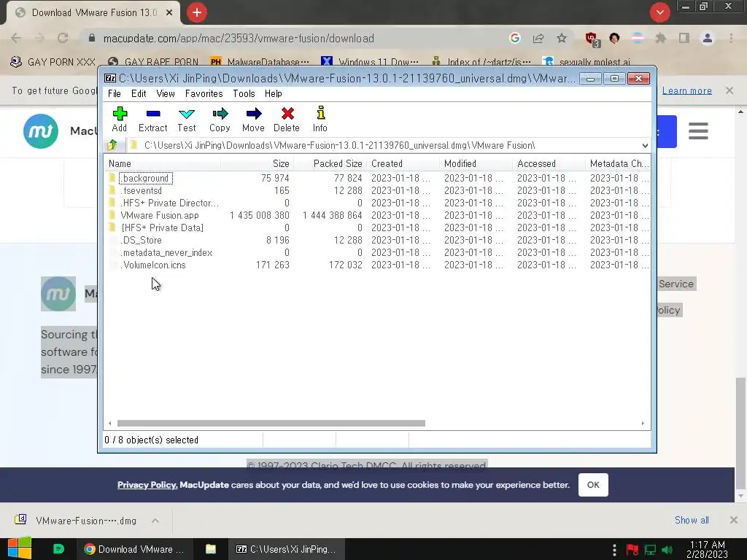Expand the VMware-Fusion dmg download options chevron
This screenshot has height=560, width=747.
coord(155,521)
